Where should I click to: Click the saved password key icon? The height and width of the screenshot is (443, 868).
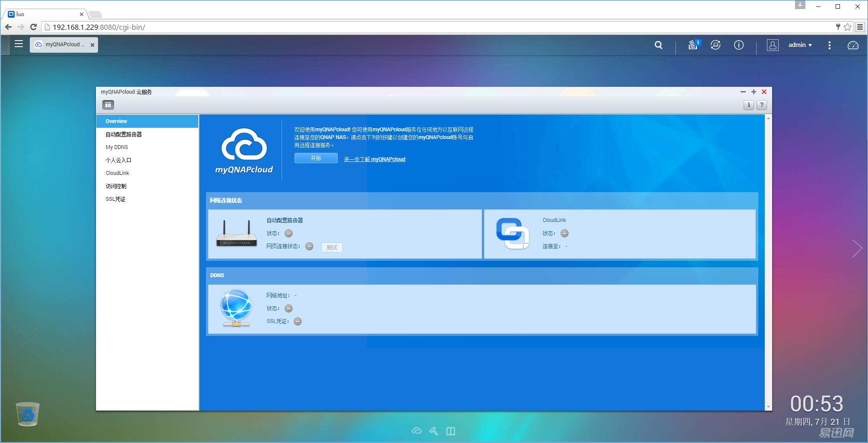tap(838, 27)
